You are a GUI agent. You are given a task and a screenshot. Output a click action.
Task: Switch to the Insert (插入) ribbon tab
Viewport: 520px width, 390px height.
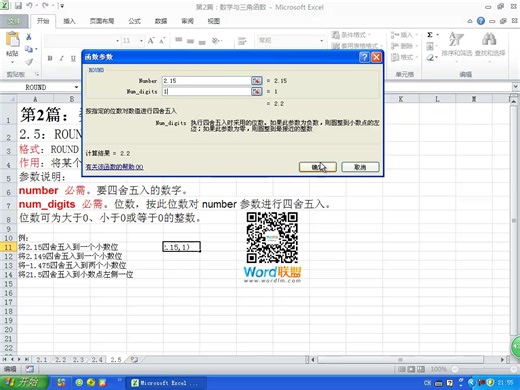[x=69, y=21]
